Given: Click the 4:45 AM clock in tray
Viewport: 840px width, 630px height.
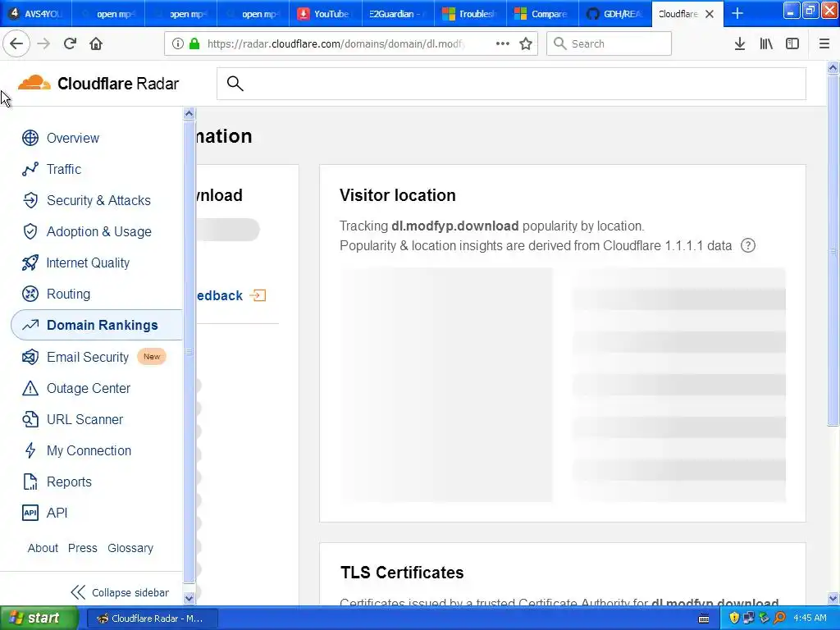Looking at the screenshot, I should click(810, 618).
